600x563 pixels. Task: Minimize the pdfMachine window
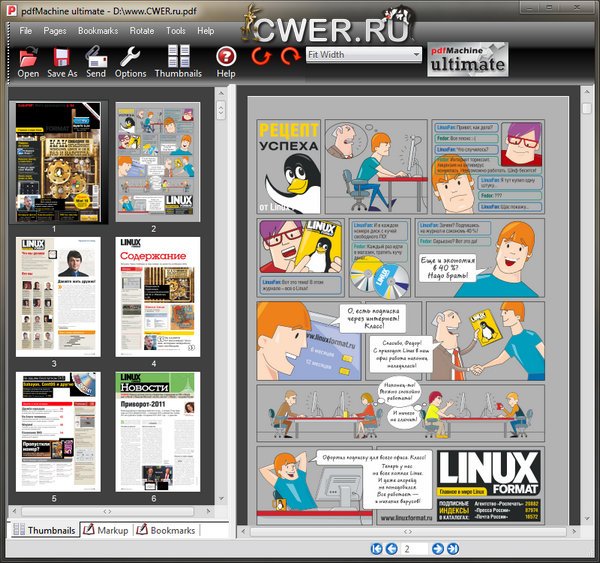click(532, 7)
